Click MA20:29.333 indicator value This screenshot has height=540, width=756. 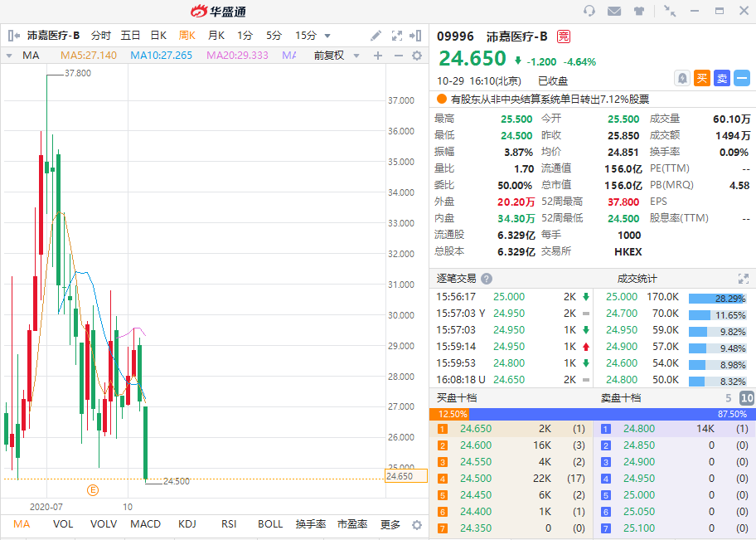point(237,56)
